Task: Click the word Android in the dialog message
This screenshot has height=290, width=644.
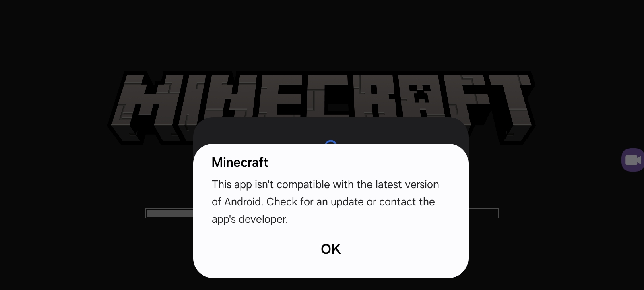Action: pyautogui.click(x=243, y=202)
